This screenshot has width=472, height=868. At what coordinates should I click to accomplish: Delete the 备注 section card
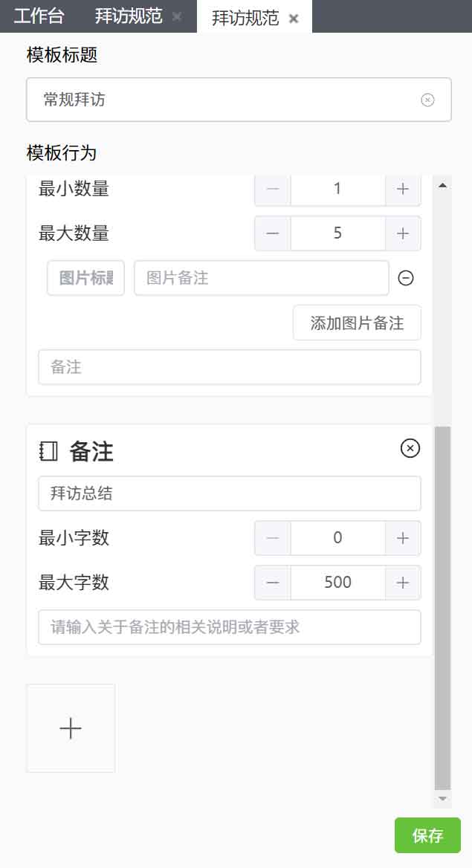410,448
